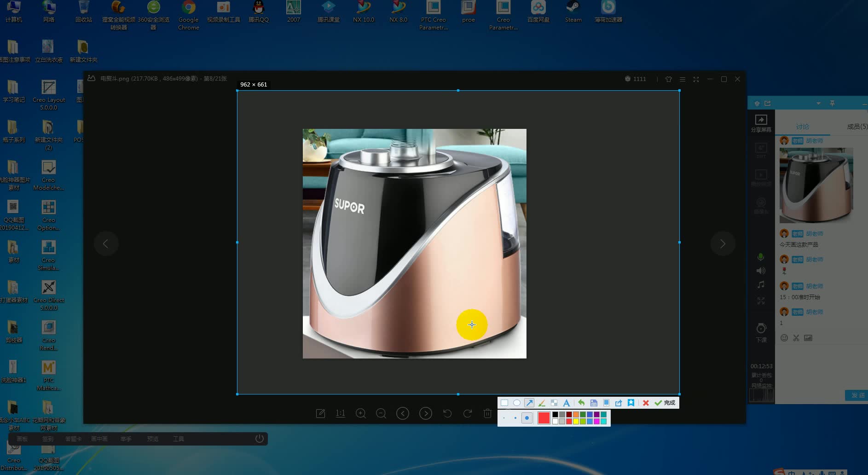Screen dimensions: 868x475
Task: Click the power icon on class toolbar
Action: (x=260, y=439)
